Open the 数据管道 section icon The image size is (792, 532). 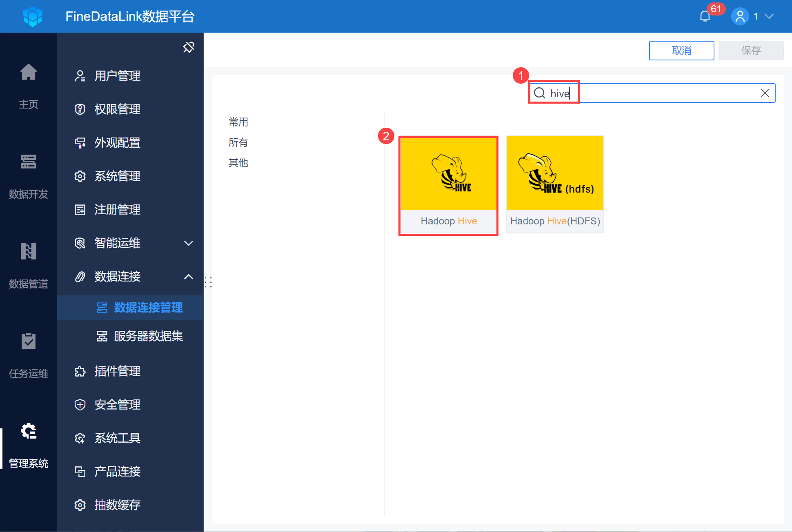coord(29,252)
